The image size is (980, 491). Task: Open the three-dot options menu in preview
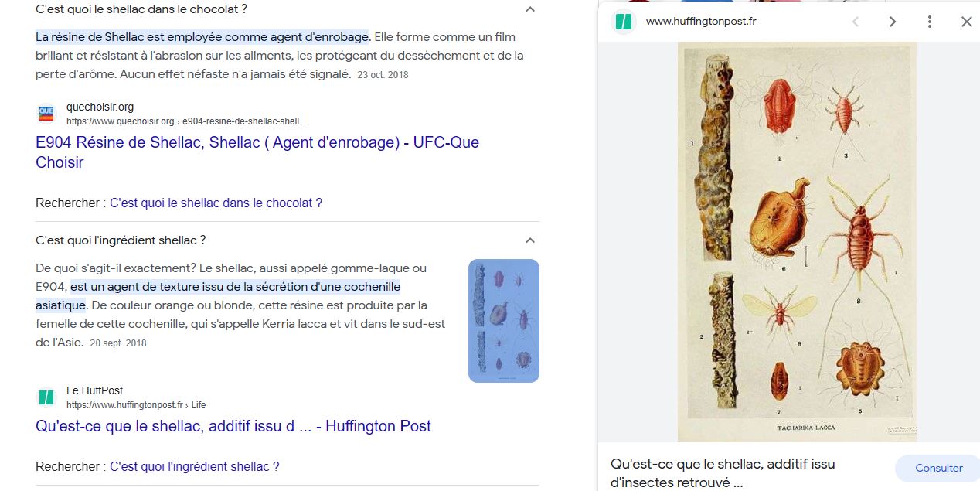pyautogui.click(x=930, y=22)
